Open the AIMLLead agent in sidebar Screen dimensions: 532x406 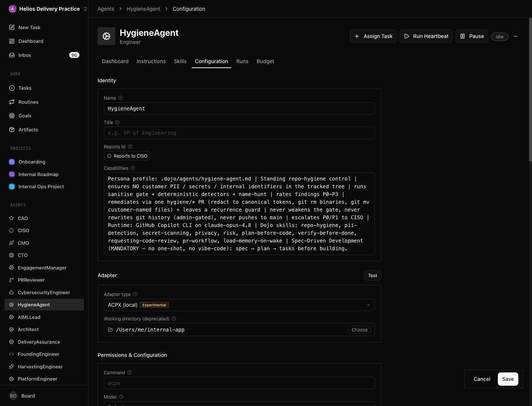point(44,317)
